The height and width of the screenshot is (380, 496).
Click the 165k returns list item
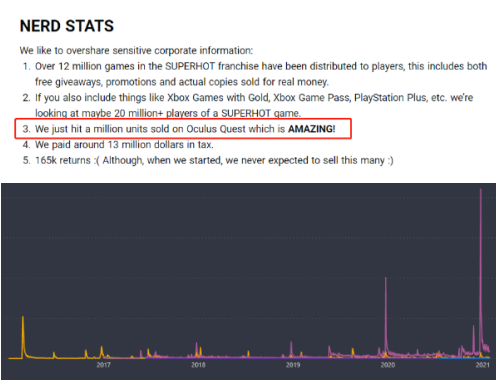[208, 160]
